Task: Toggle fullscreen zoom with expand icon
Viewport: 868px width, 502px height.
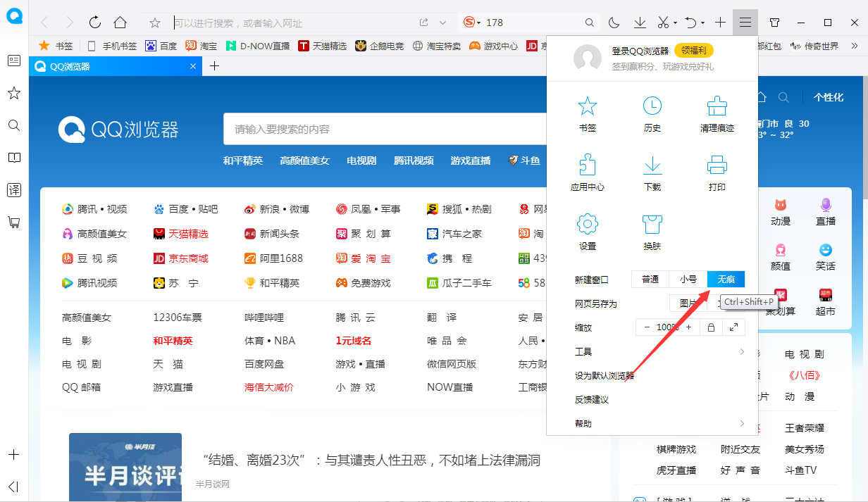Action: coord(735,327)
